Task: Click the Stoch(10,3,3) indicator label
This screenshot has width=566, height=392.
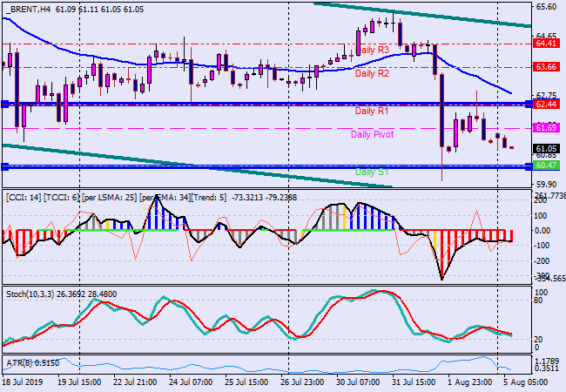Action: (35, 294)
